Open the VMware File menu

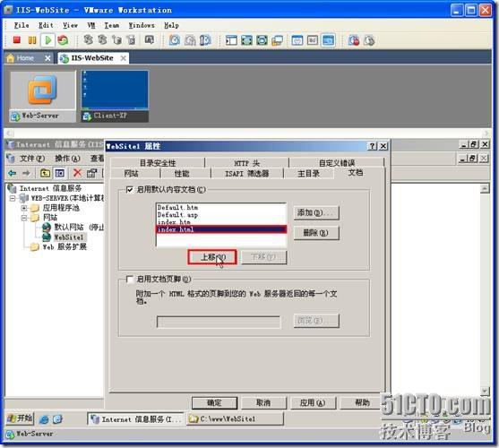tap(22, 25)
